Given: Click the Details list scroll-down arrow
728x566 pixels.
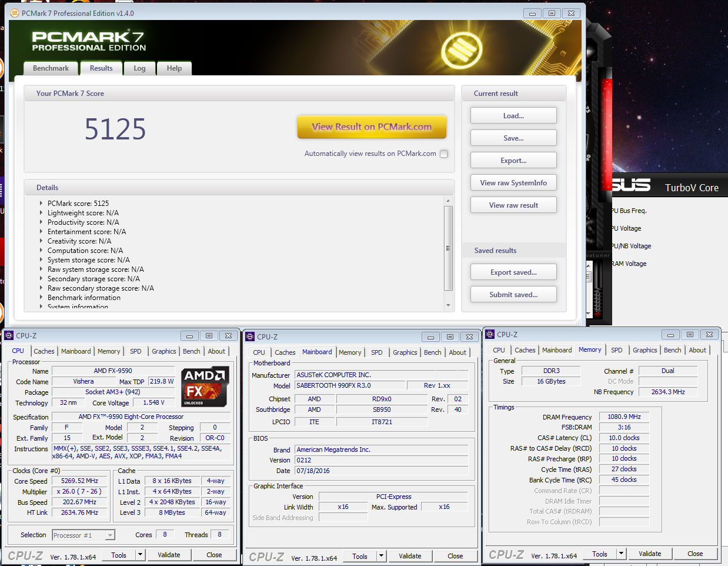Looking at the screenshot, I should click(448, 305).
